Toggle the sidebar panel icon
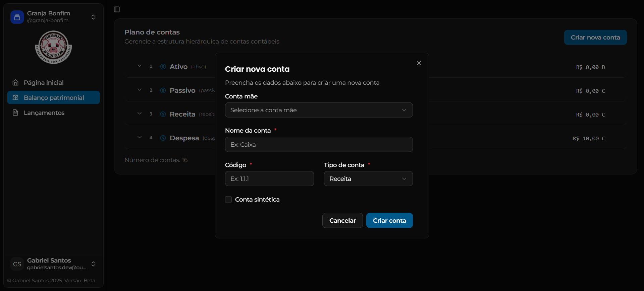Viewport: 644px width, 291px height. [117, 9]
